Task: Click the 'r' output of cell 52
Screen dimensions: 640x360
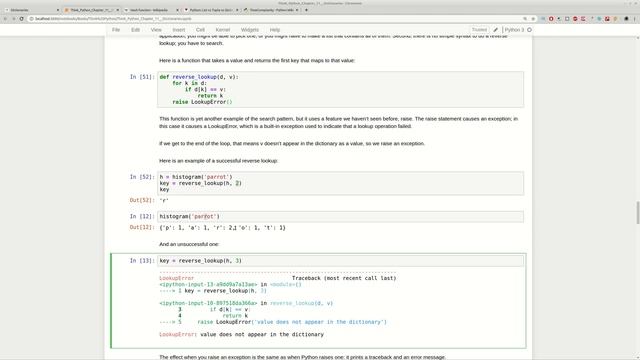Action: pyautogui.click(x=164, y=200)
